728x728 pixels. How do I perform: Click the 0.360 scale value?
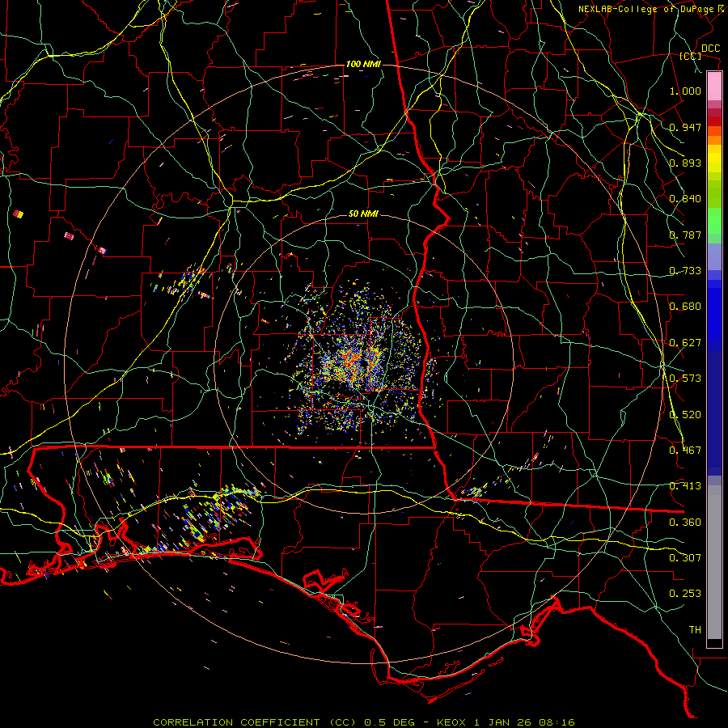tap(685, 523)
